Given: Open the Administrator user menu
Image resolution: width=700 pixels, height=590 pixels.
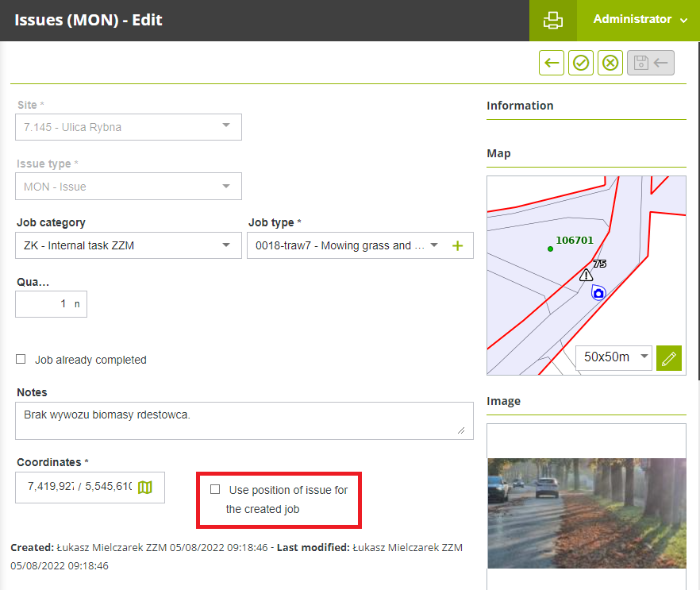Looking at the screenshot, I should click(x=639, y=20).
